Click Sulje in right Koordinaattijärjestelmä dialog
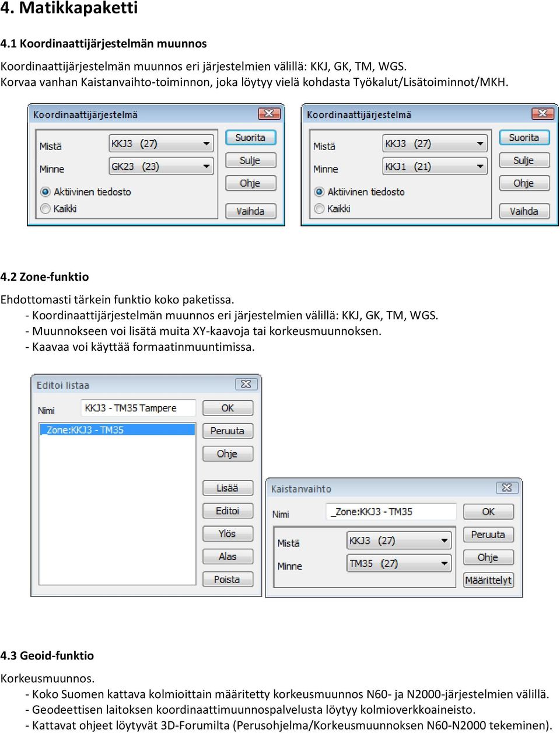Viewport: 560px width, 733px height. 524,160
